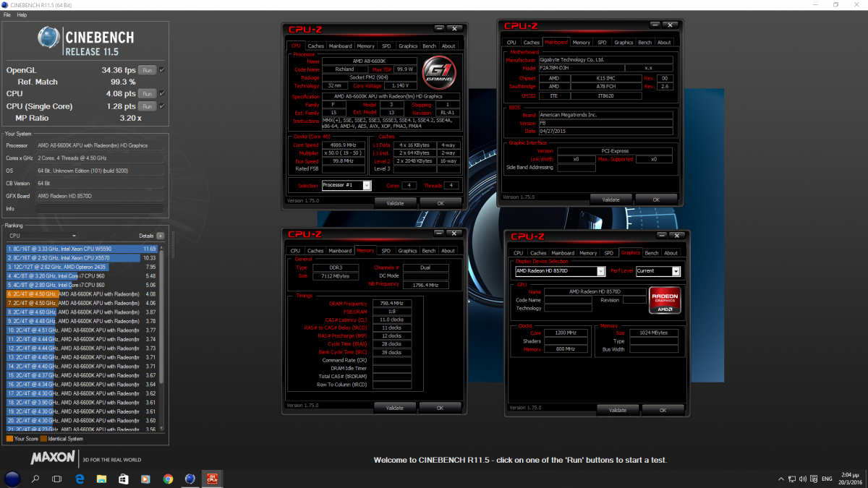Screen dimensions: 868x488
Task: Open Task View from the taskbar
Action: [57, 479]
